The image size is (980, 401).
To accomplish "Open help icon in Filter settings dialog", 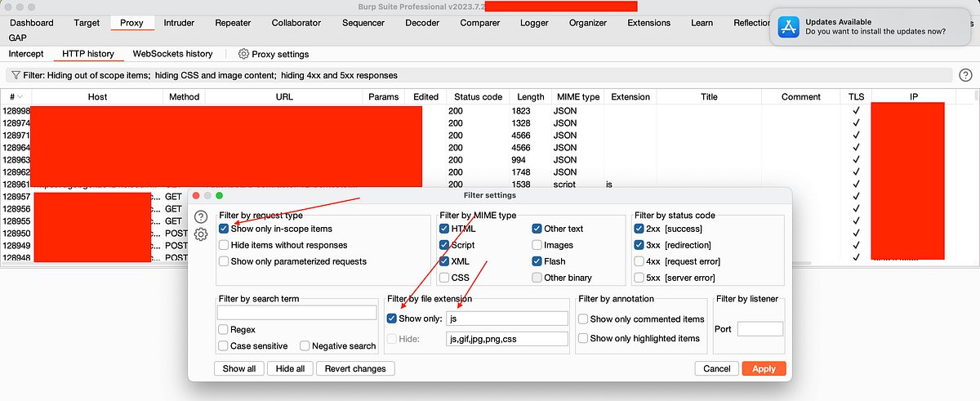I will click(201, 216).
